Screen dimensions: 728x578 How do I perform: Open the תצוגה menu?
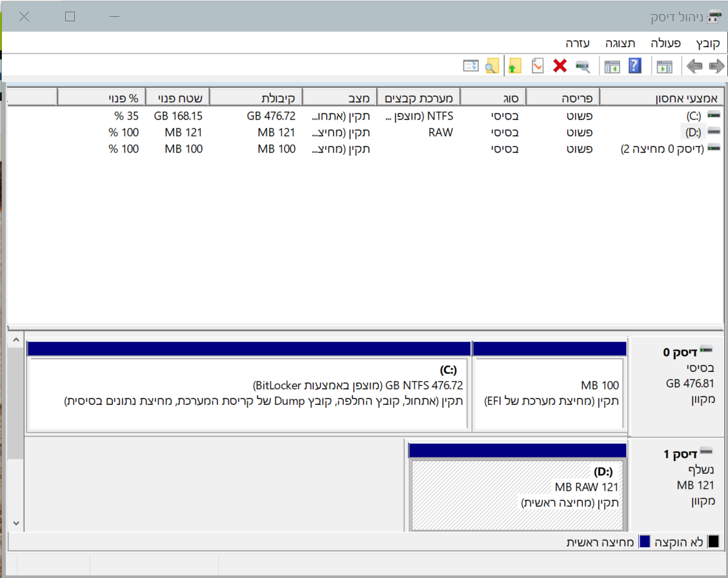click(x=620, y=43)
